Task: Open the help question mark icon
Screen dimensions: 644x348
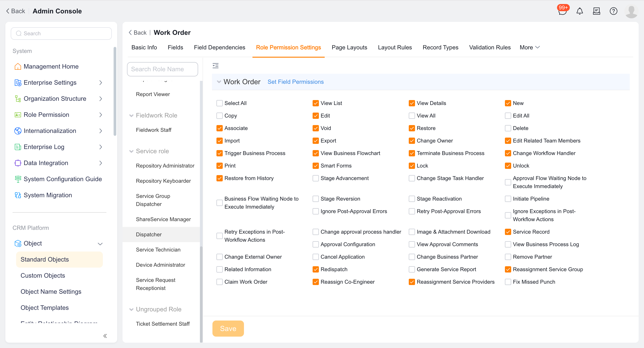Action: coord(613,11)
